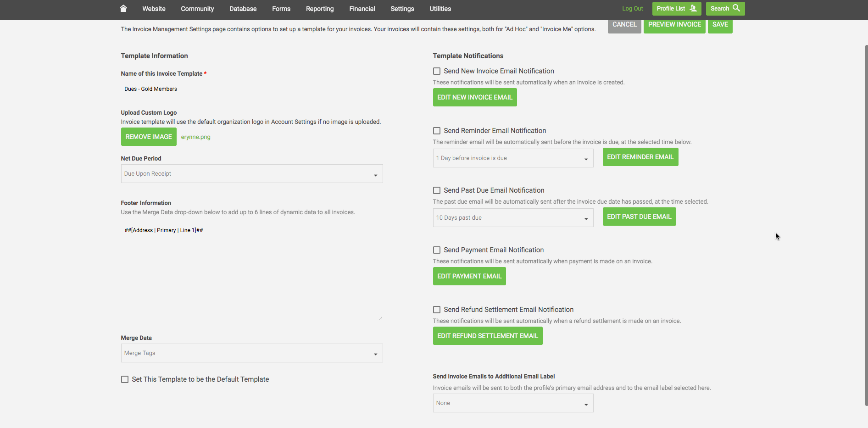This screenshot has width=868, height=428.
Task: Enable Send Refund Settlement Email Notification
Action: point(437,310)
